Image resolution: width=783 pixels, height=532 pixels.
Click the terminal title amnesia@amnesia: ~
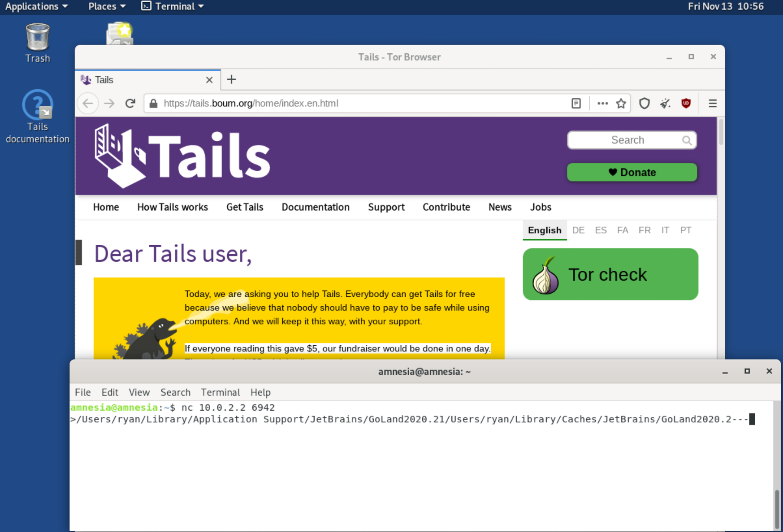(424, 372)
